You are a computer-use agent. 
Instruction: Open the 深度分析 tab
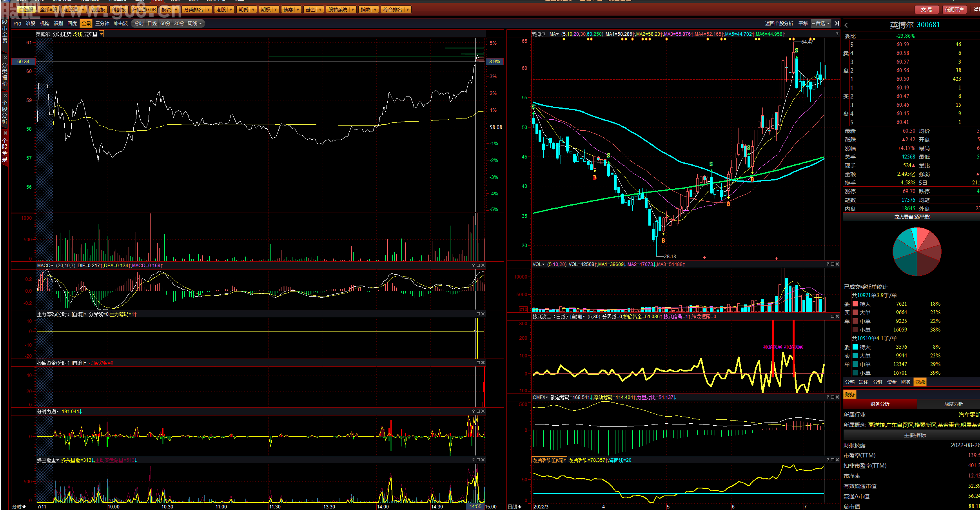point(953,404)
